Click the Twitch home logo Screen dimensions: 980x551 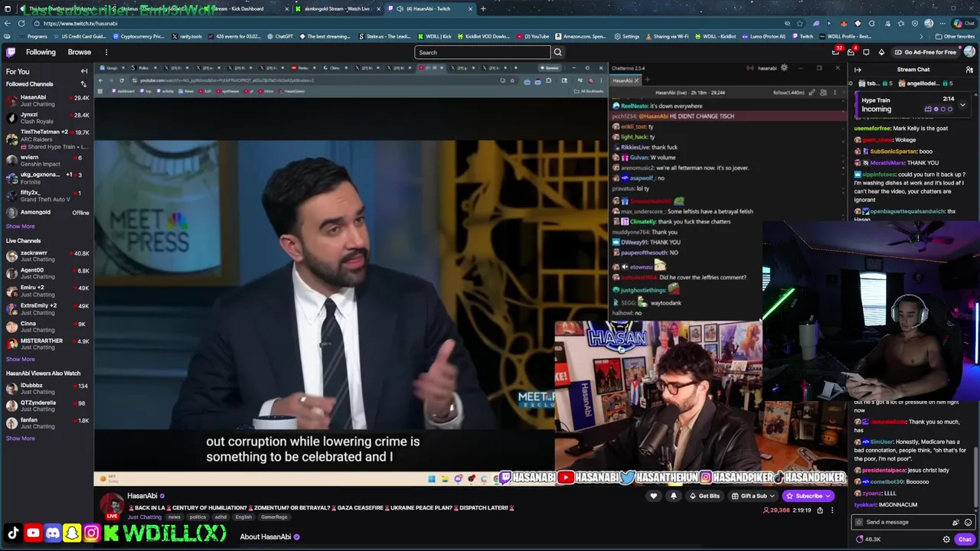tap(11, 52)
